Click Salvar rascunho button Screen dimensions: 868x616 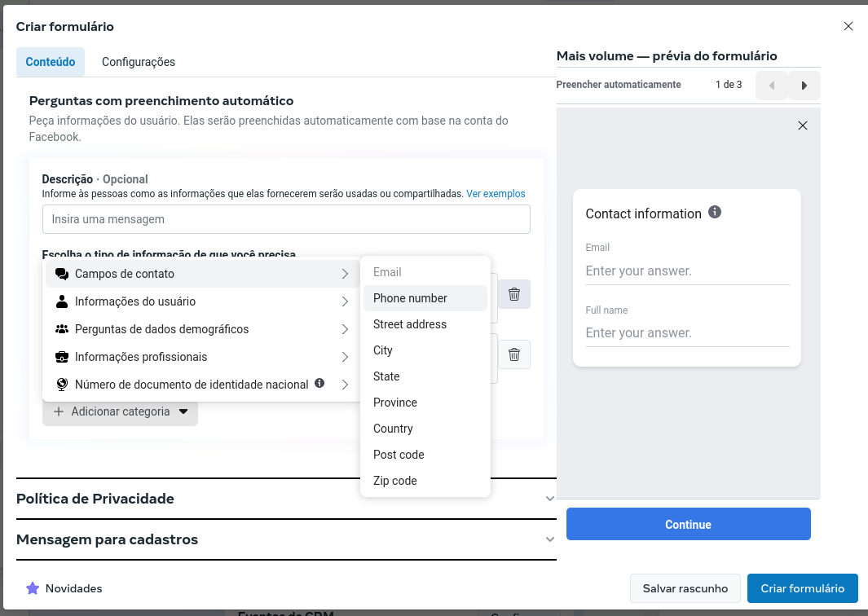tap(685, 588)
